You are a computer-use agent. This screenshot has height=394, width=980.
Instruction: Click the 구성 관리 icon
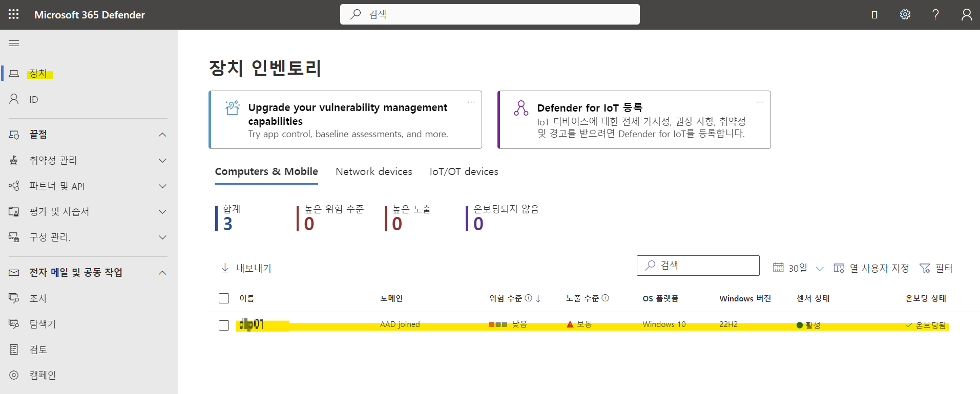point(14,237)
